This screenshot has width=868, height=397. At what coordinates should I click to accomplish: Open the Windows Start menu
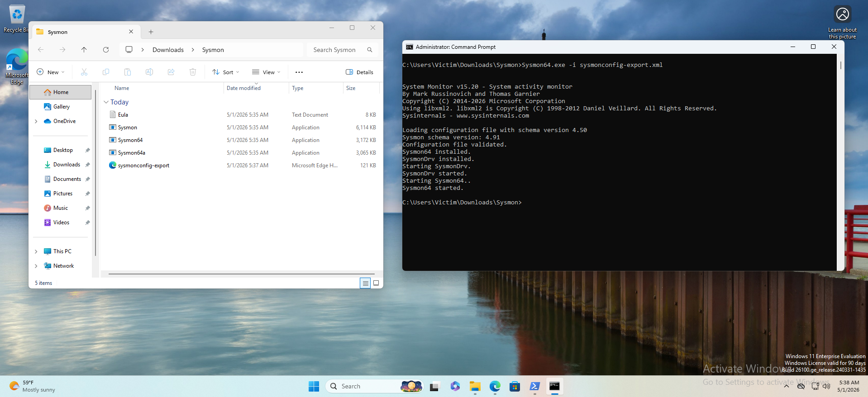[314, 386]
